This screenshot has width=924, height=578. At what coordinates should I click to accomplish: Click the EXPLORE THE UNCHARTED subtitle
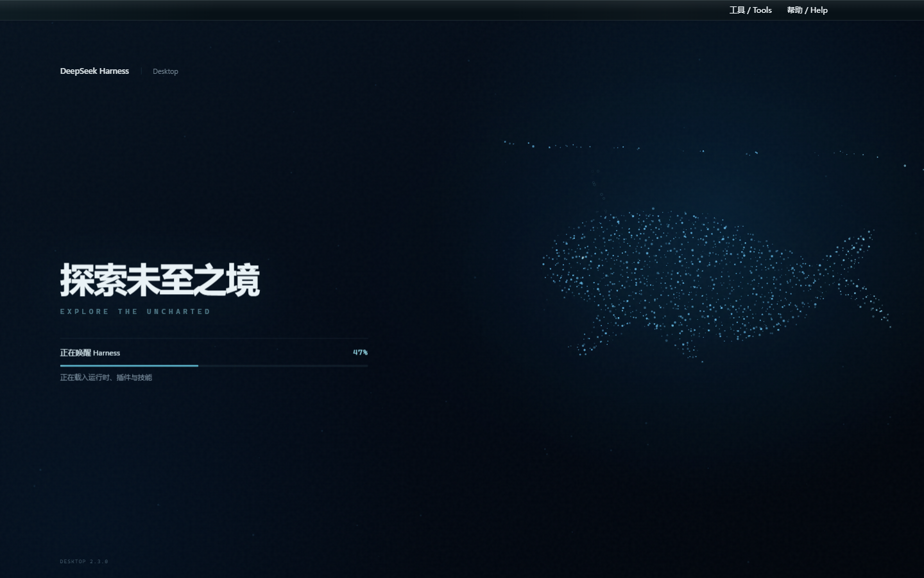135,311
